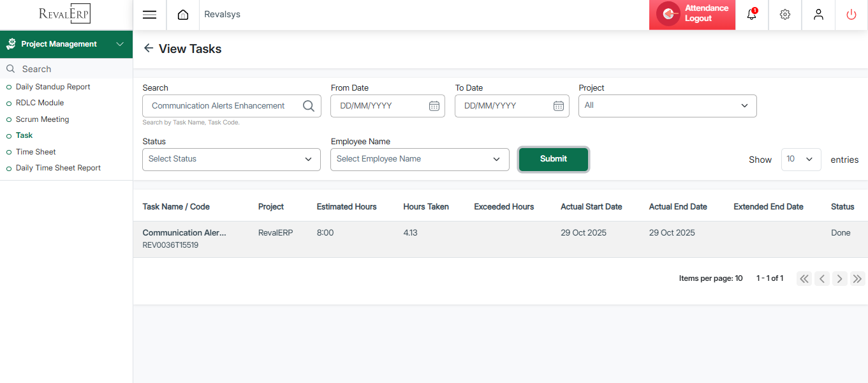Go to next page of results
Image resolution: width=868 pixels, height=383 pixels.
click(840, 278)
